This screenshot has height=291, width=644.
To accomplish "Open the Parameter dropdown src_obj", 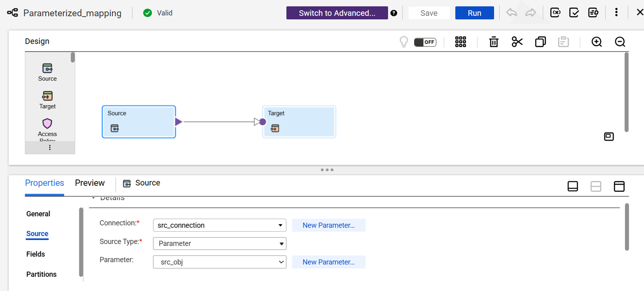I will [x=219, y=262].
